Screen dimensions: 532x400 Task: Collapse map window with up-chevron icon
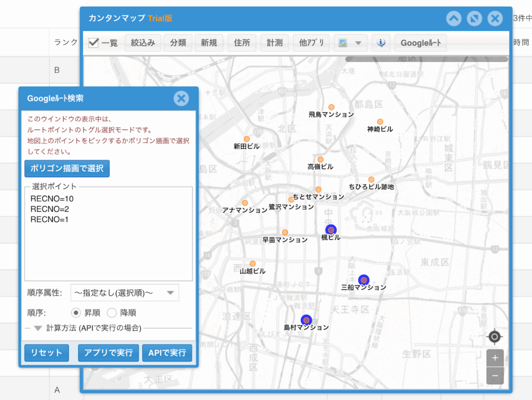coord(454,19)
